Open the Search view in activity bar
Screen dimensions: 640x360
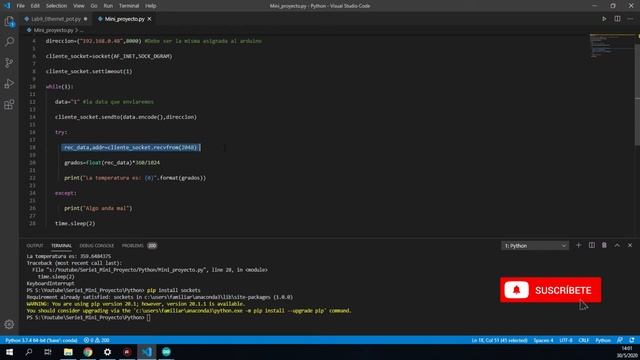(x=9, y=42)
